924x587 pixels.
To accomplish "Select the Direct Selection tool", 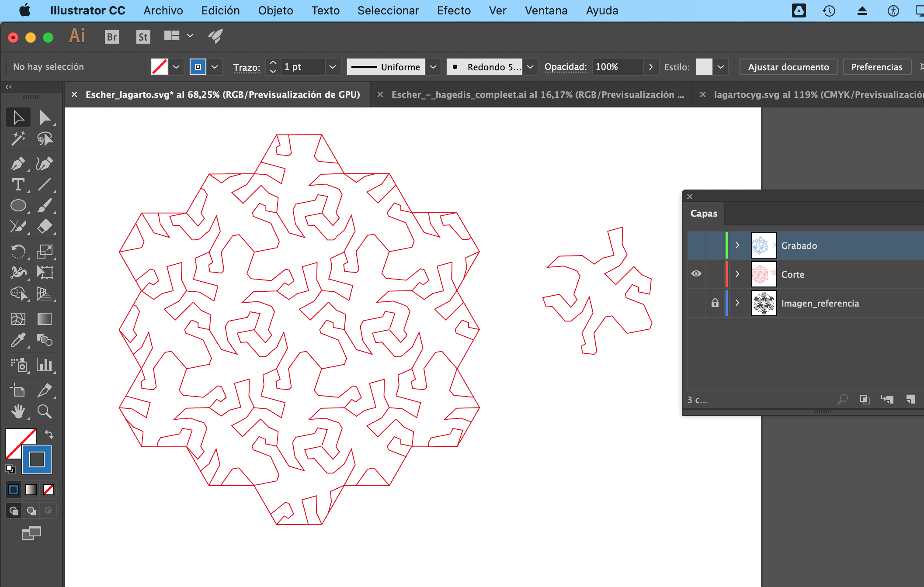I will pyautogui.click(x=45, y=117).
